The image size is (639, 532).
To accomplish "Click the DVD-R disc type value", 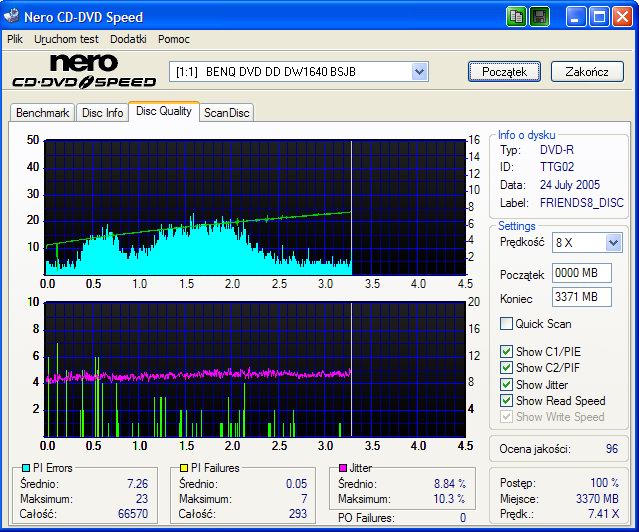I will click(557, 150).
